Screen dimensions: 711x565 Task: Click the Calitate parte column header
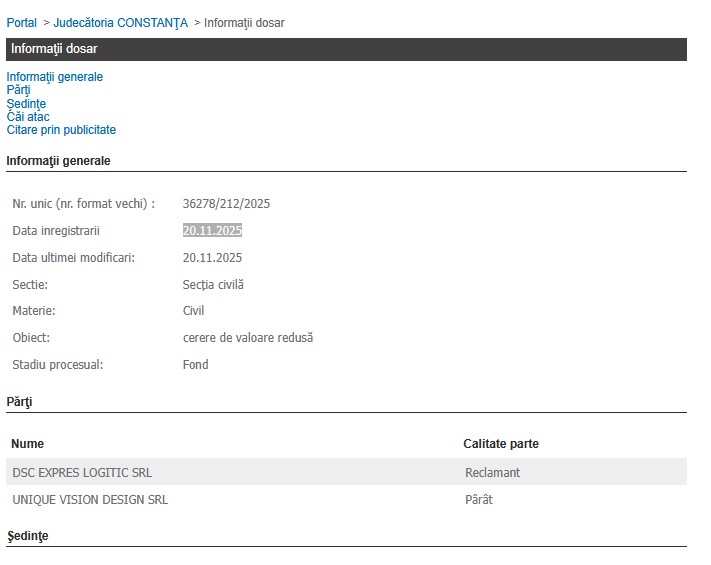click(500, 444)
